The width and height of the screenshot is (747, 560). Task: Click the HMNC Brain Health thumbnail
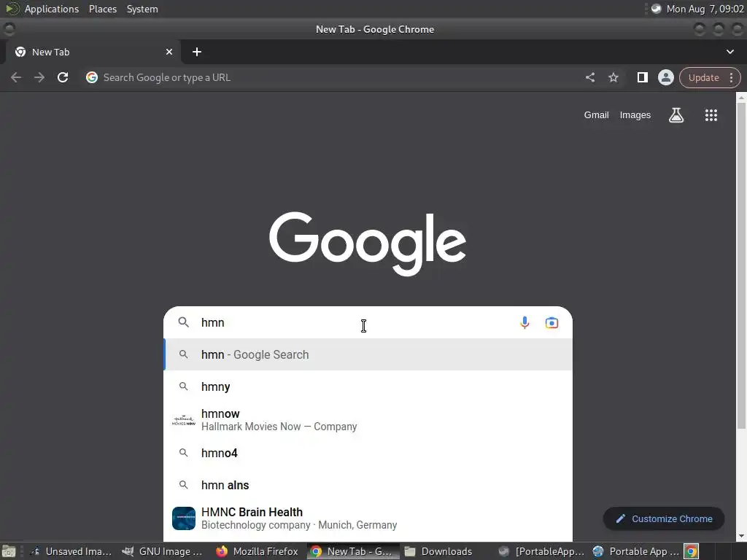click(x=183, y=518)
